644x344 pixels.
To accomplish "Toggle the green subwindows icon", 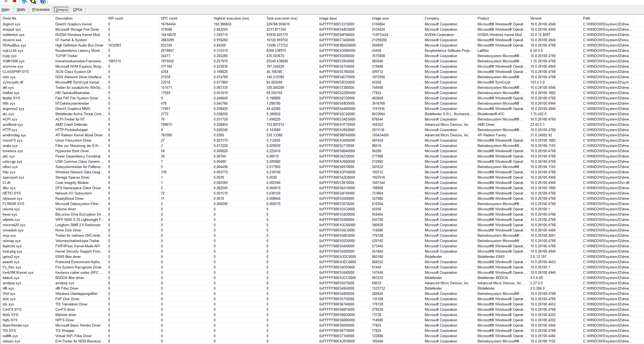I will (33, 2).
